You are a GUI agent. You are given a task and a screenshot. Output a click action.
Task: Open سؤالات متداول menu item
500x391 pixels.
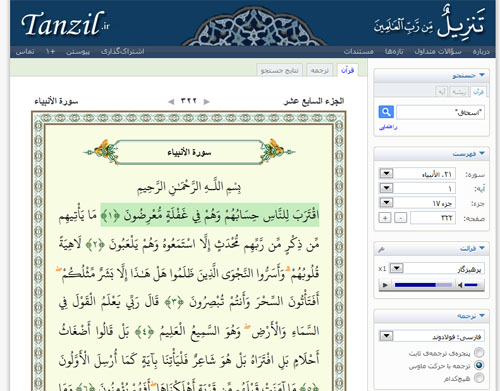(x=438, y=51)
